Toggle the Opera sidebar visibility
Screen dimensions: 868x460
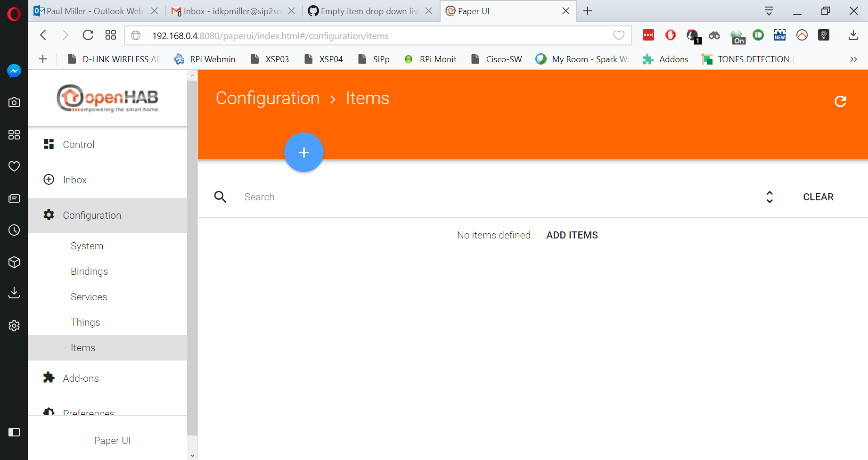tap(14, 432)
